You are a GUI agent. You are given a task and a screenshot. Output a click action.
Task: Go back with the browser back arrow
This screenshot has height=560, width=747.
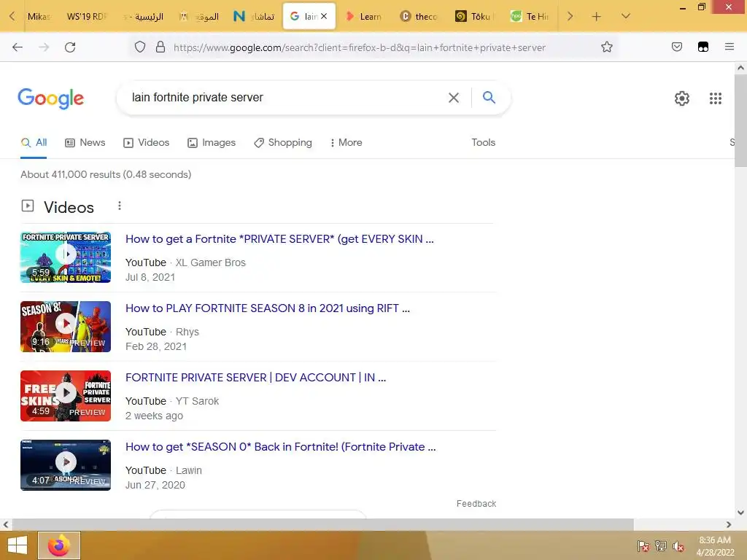tap(18, 47)
